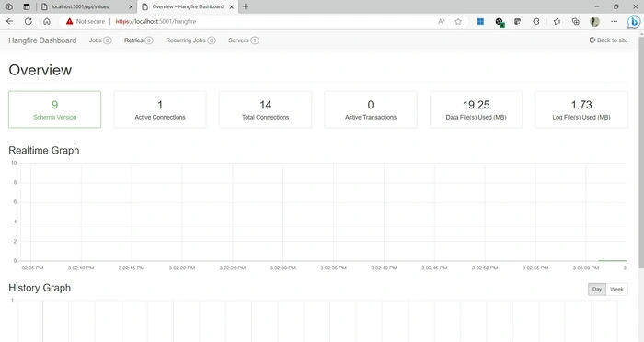Click the Hangfire Dashboard brand link
This screenshot has width=644, height=342.
pos(42,40)
